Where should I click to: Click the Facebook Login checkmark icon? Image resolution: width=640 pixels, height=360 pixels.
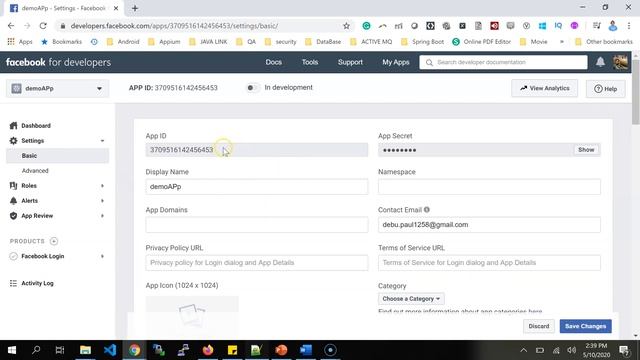13,256
